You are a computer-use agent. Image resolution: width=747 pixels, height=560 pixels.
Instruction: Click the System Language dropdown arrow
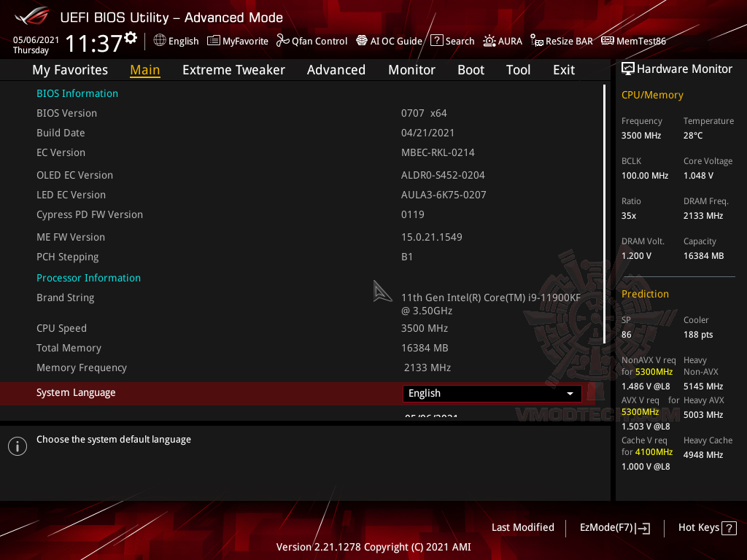point(570,394)
